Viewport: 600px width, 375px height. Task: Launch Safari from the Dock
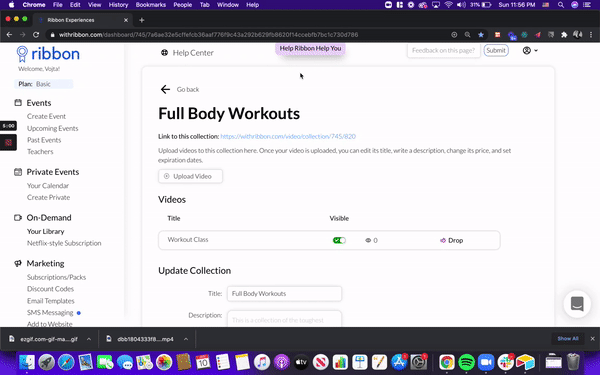point(66,362)
